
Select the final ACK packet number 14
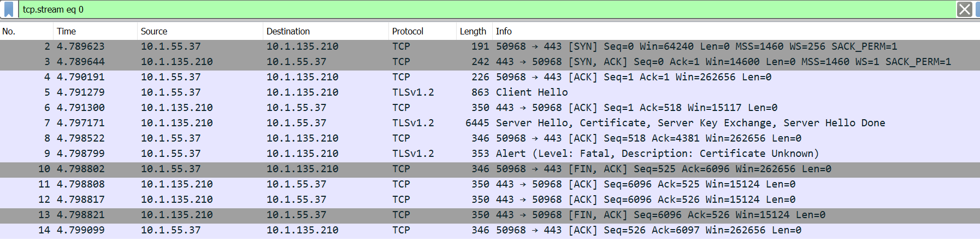[648, 230]
